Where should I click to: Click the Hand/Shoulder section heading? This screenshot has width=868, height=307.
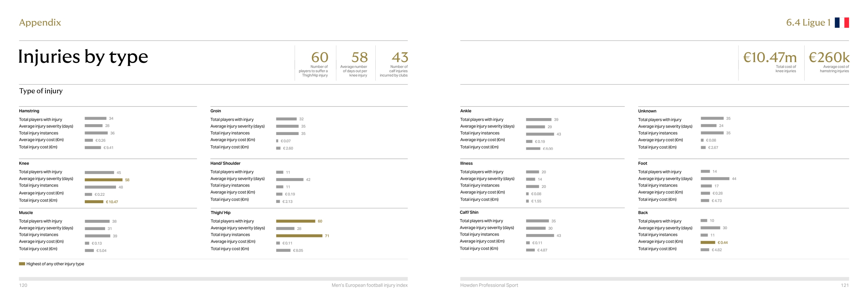click(x=225, y=163)
